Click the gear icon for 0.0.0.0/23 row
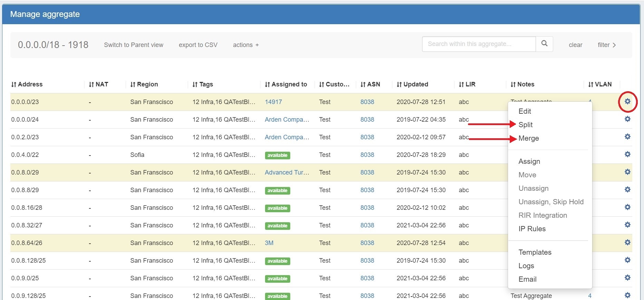This screenshot has width=644, height=300. click(x=627, y=102)
